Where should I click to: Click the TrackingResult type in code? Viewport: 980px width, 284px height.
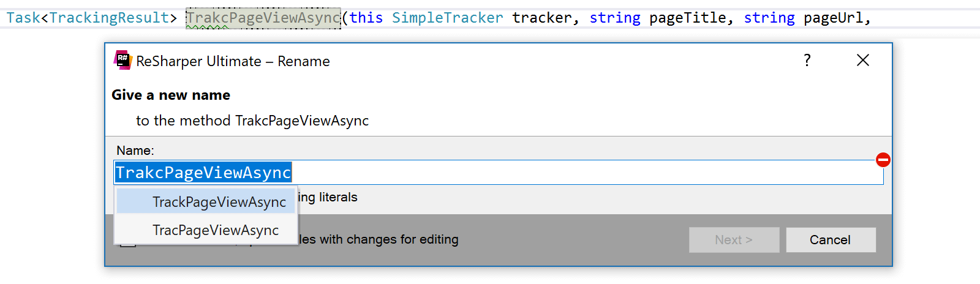point(109,18)
